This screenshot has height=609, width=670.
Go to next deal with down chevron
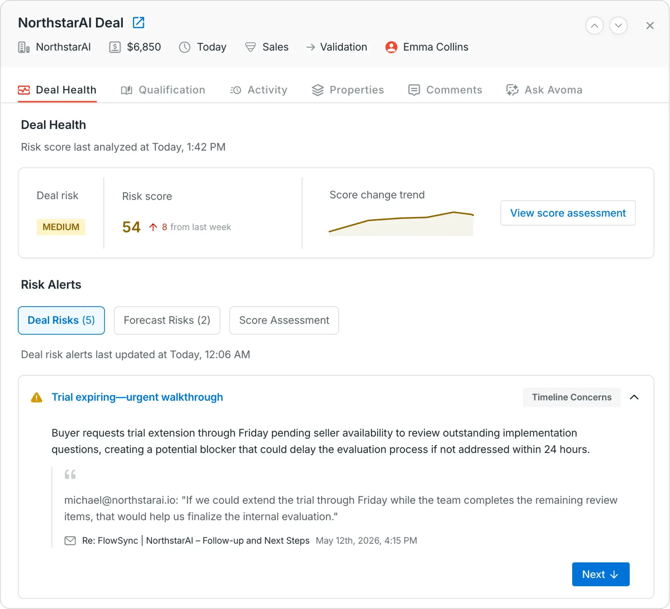click(x=618, y=26)
